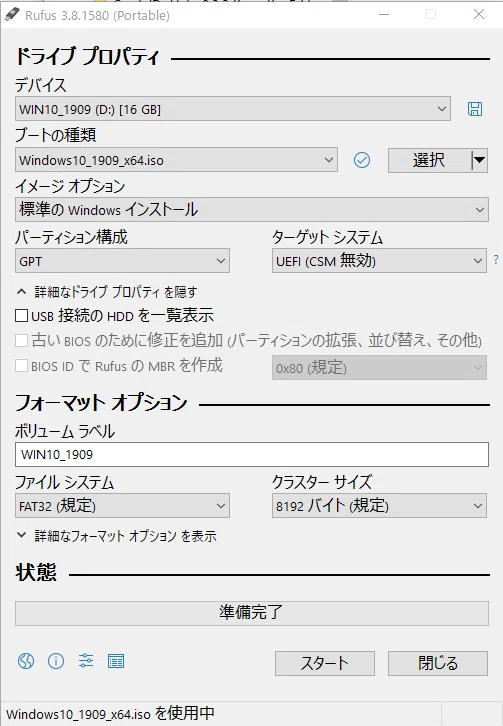Click the ISO checksum checkmark icon
Screen dimensions: 503x726
coord(362,160)
